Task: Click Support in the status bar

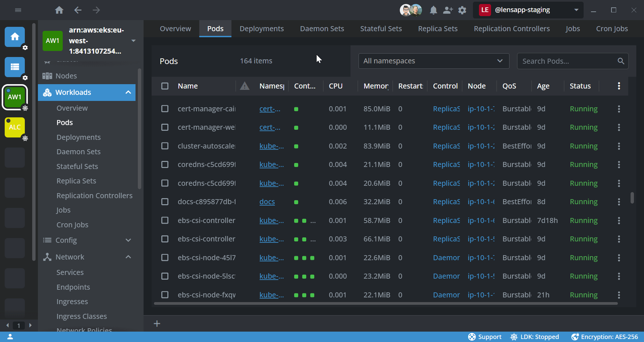Action: [485, 337]
